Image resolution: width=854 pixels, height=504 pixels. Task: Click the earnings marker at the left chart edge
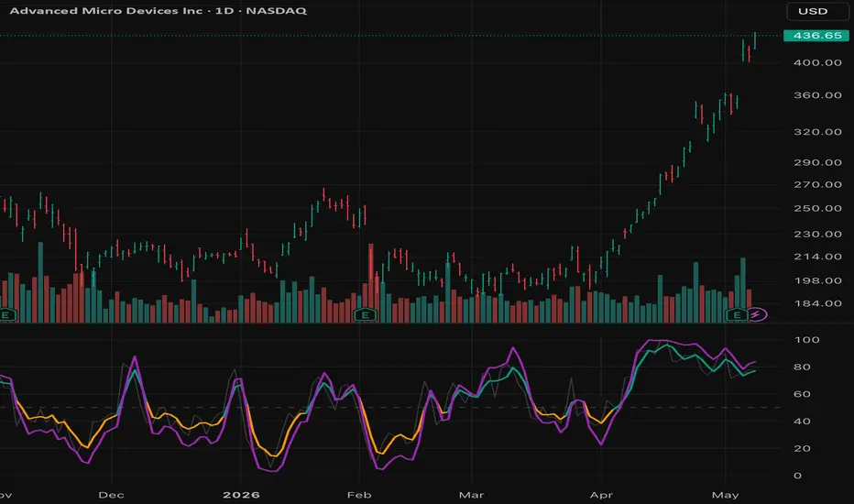click(7, 314)
